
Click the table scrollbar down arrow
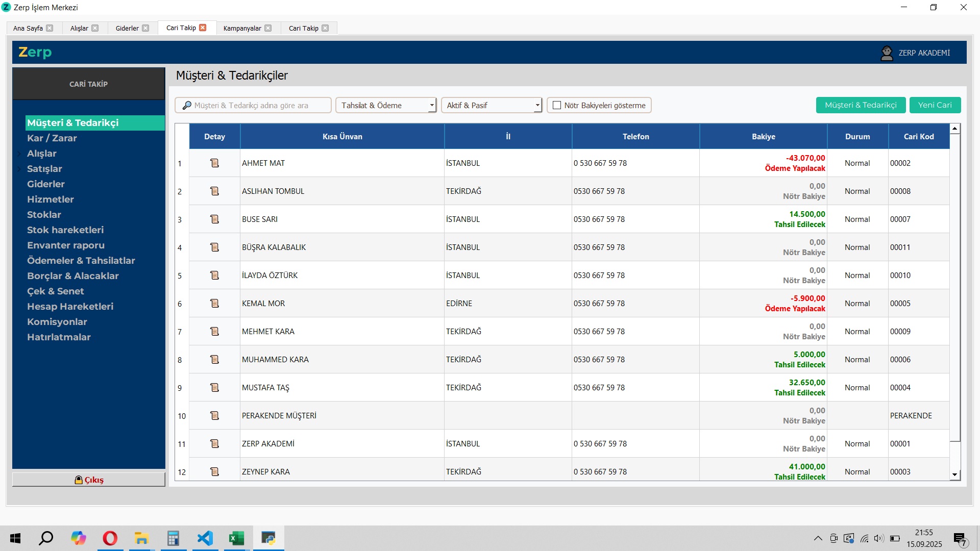tap(954, 475)
